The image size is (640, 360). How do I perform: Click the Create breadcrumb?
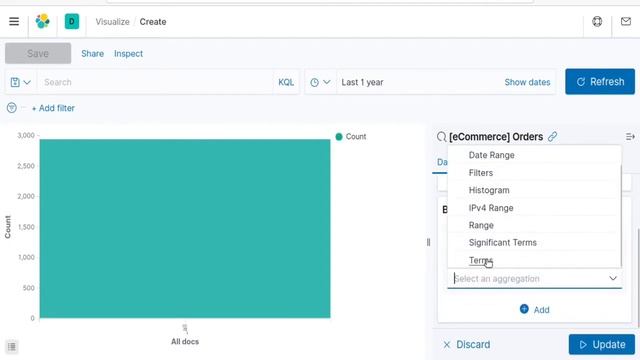click(x=153, y=22)
